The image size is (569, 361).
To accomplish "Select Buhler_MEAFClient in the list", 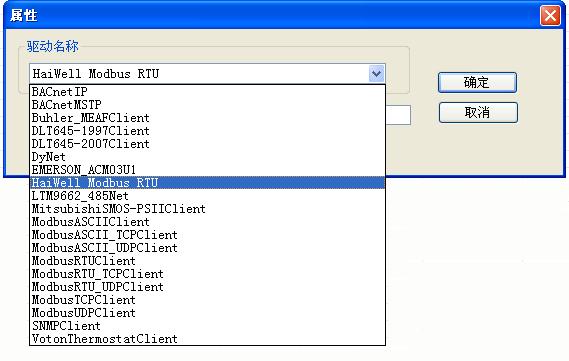I will 207,118.
